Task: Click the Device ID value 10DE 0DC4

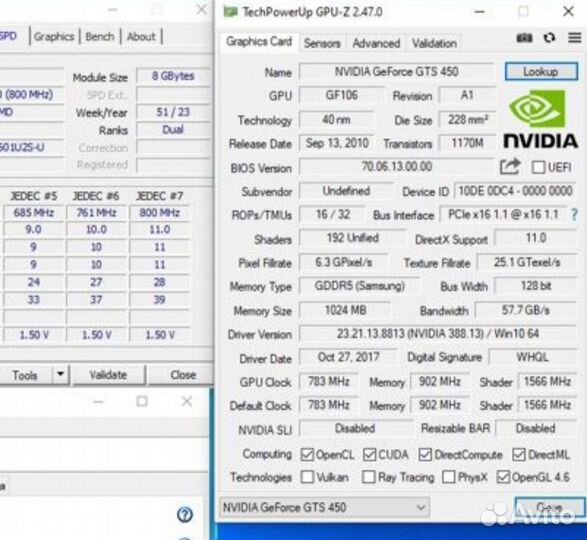Action: click(x=515, y=191)
